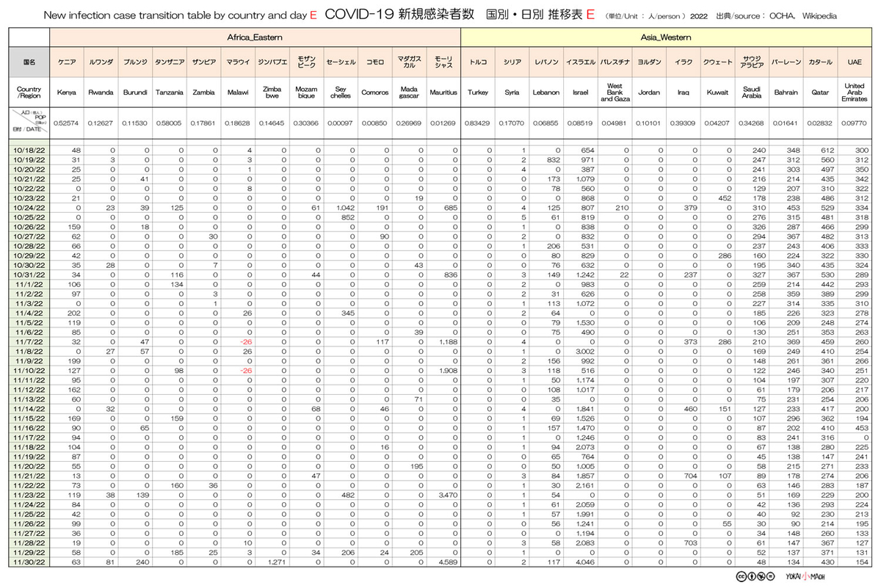The height and width of the screenshot is (588, 881).
Task: Select the 10/24/22 date row label
Action: tap(29, 207)
